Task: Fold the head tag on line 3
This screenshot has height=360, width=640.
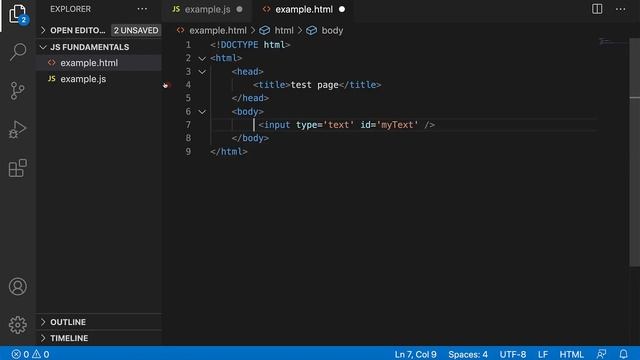Action: tap(202, 72)
